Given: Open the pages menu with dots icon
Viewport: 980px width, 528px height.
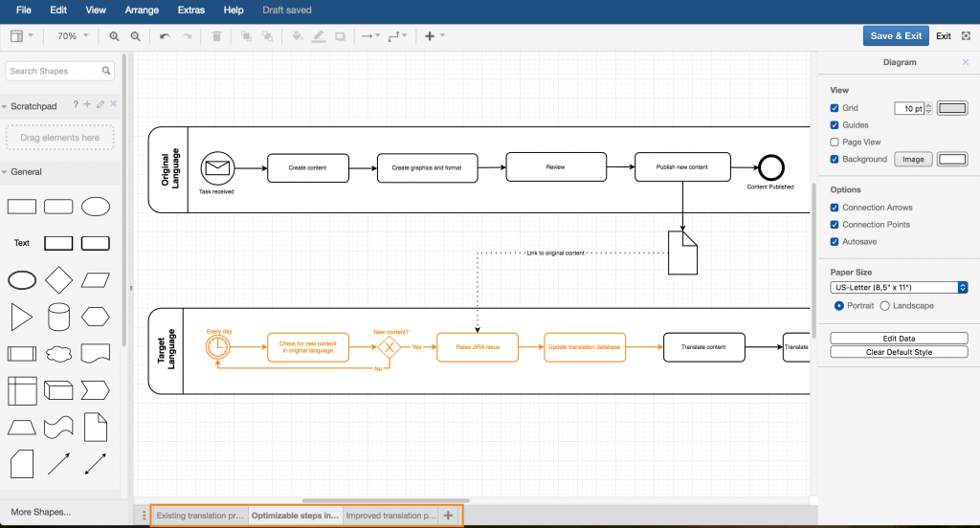Looking at the screenshot, I should pyautogui.click(x=144, y=516).
